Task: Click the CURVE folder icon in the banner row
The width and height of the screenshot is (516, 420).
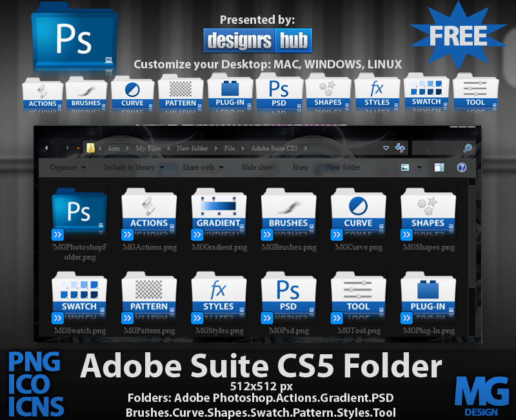Action: 132,92
